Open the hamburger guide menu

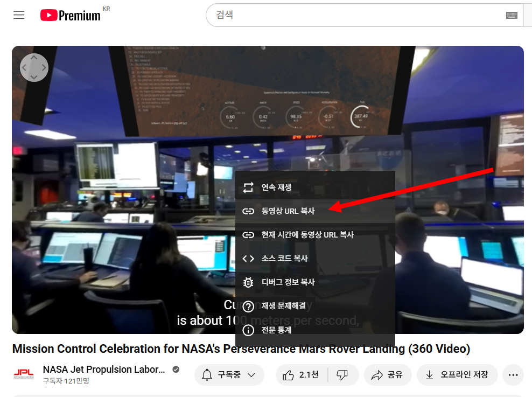[19, 15]
